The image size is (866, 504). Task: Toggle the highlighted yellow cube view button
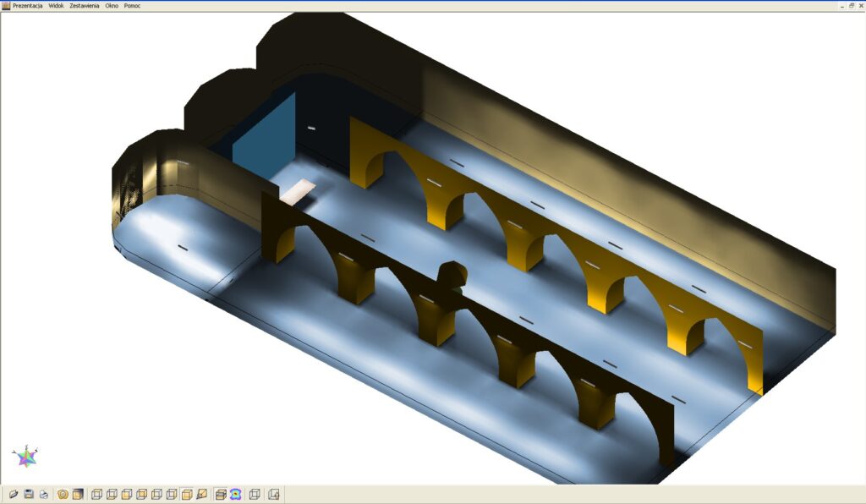[187, 494]
